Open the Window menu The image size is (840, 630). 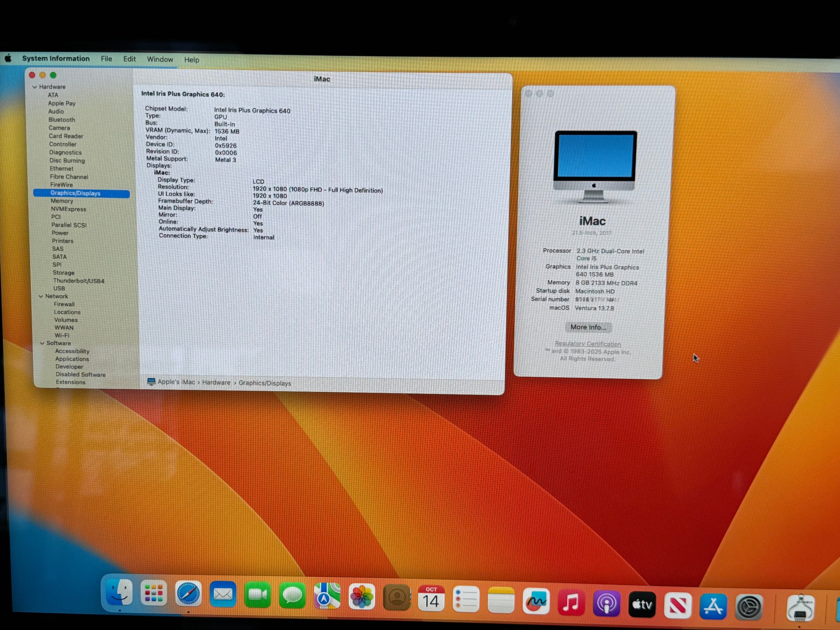coord(160,59)
